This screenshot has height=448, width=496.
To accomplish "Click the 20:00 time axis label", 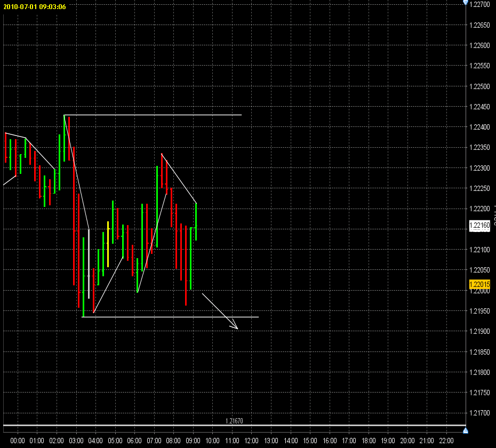I will coord(407,441).
